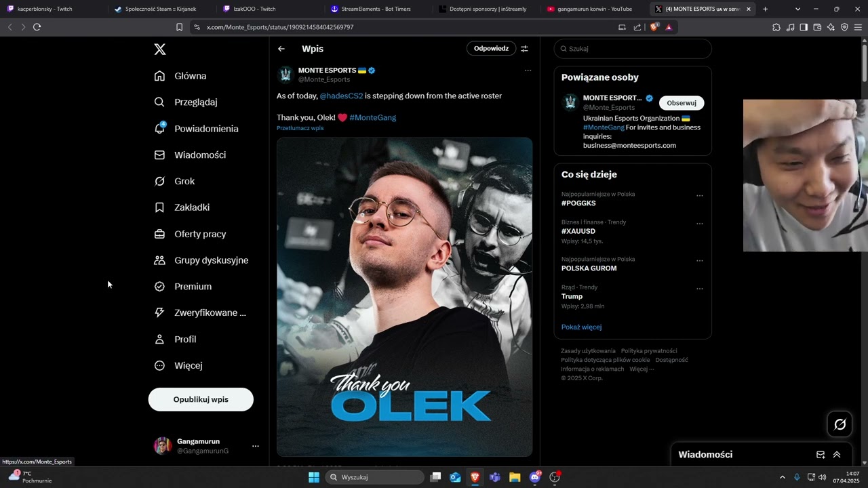Screen dimensions: 868x488
Task: Click the Oferty pracy briefcase icon
Action: click(x=159, y=234)
